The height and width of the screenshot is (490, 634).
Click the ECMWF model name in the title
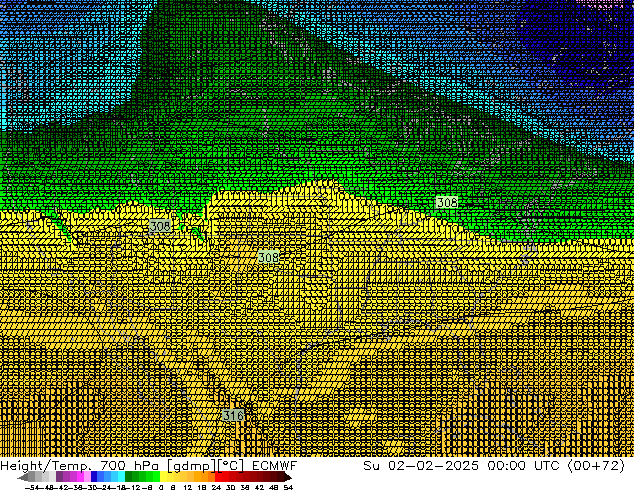(x=275, y=466)
